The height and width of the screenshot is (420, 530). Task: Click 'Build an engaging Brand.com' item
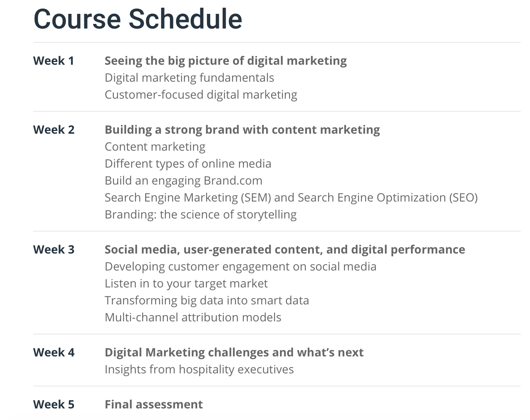183,181
